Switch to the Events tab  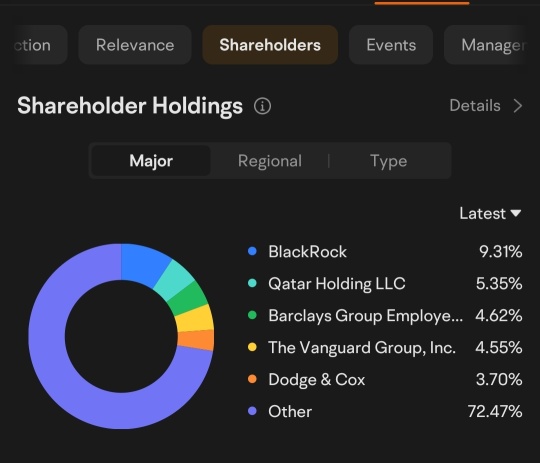(391, 45)
